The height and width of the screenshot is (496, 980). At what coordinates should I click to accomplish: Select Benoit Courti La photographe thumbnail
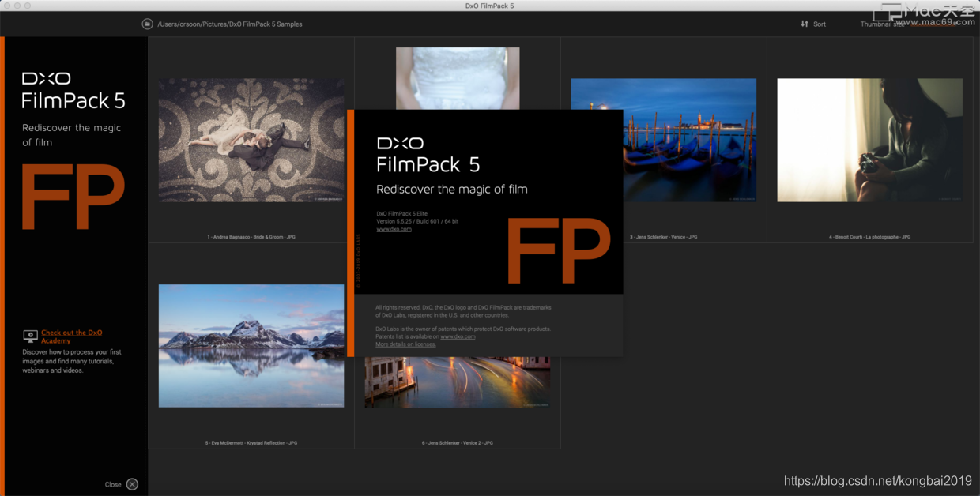click(870, 140)
